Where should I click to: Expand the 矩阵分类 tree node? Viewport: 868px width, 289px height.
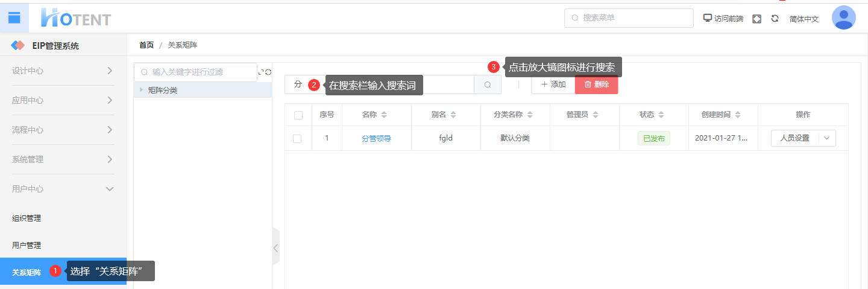(x=141, y=90)
